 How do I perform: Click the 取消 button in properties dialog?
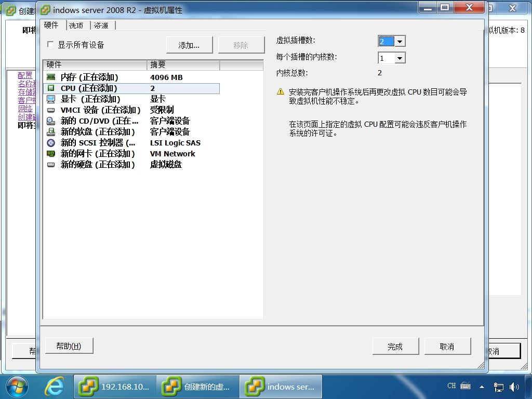point(447,347)
